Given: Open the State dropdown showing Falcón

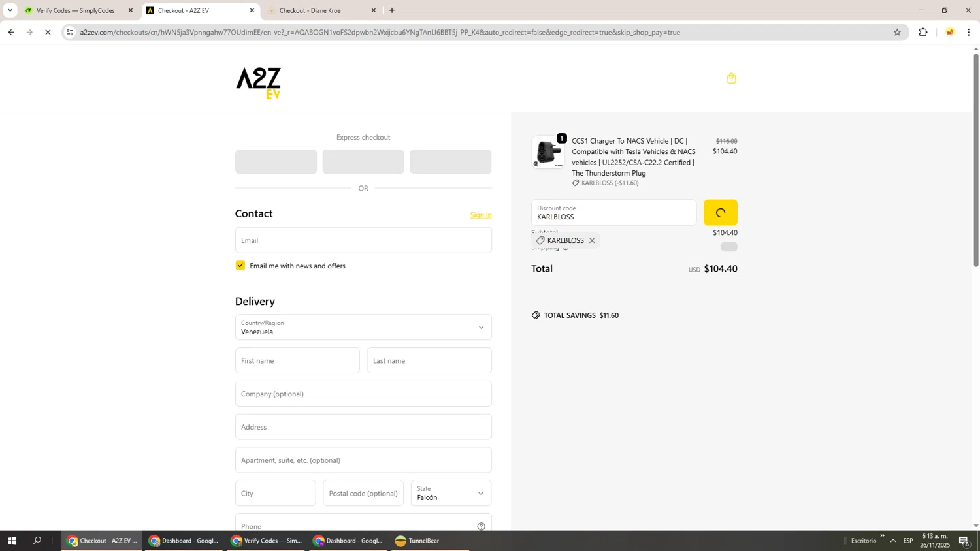Looking at the screenshot, I should point(451,493).
